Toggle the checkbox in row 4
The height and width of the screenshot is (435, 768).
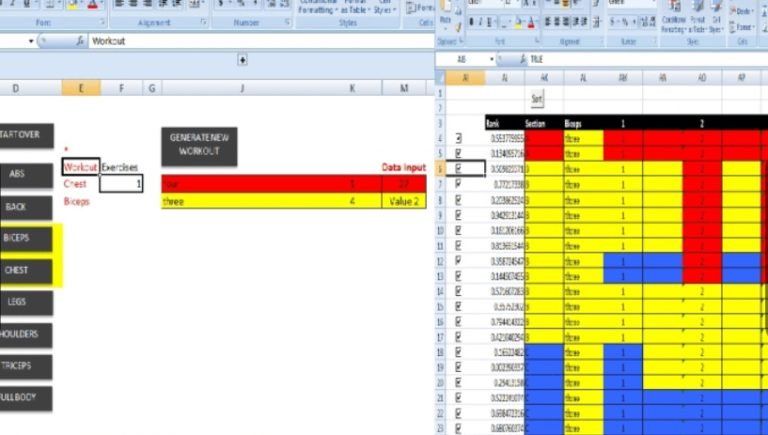(458, 138)
